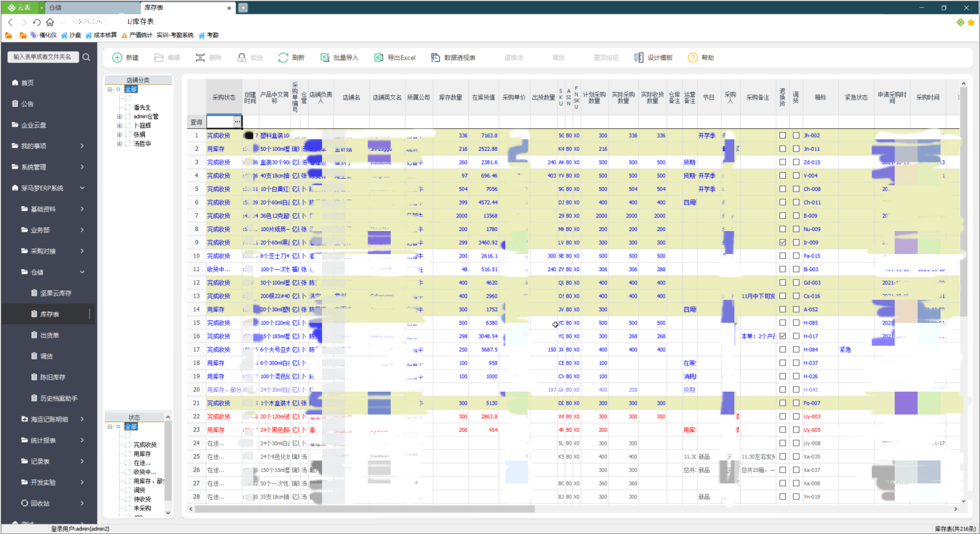Viewport: 980px width, 534px height.
Task: Click the 设计模板 icon
Action: click(x=638, y=58)
